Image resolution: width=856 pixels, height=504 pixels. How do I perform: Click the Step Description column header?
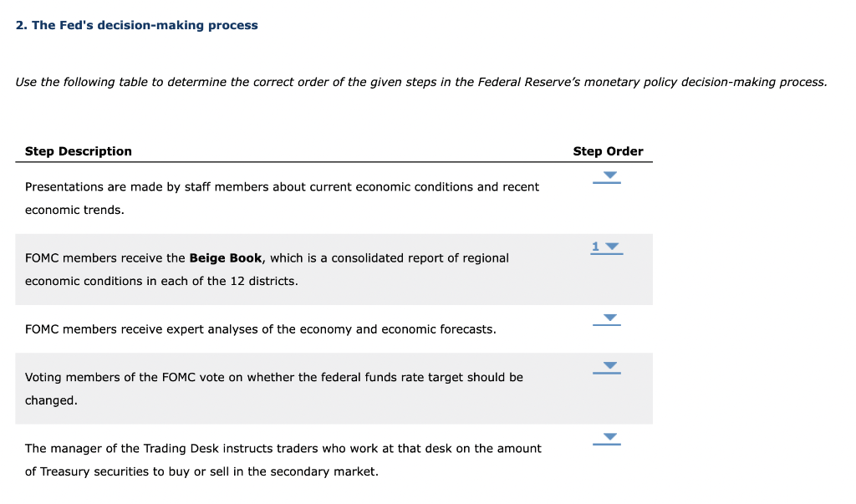coord(78,150)
